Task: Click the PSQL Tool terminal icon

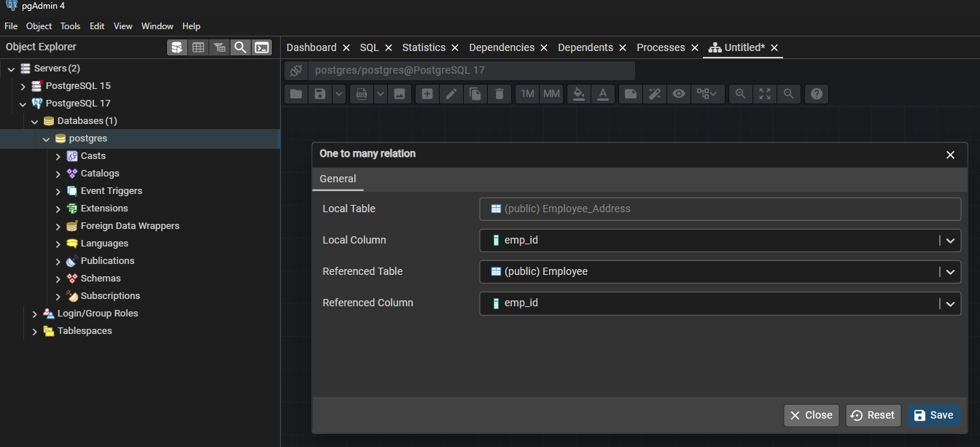Action: coord(262,47)
